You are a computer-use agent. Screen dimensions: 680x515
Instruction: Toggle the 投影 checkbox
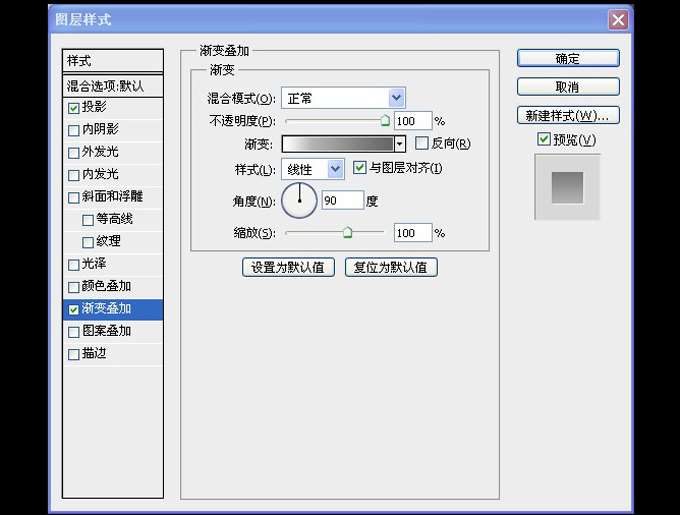click(x=74, y=107)
